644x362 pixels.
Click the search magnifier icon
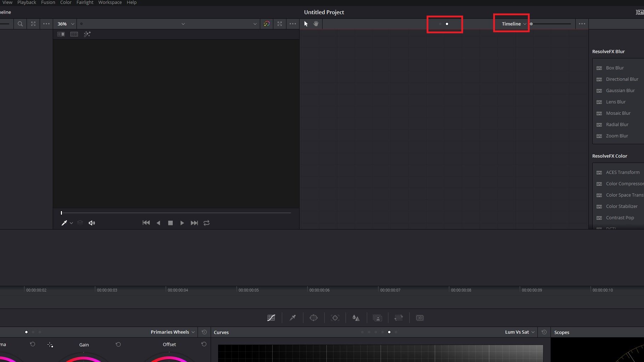click(20, 24)
